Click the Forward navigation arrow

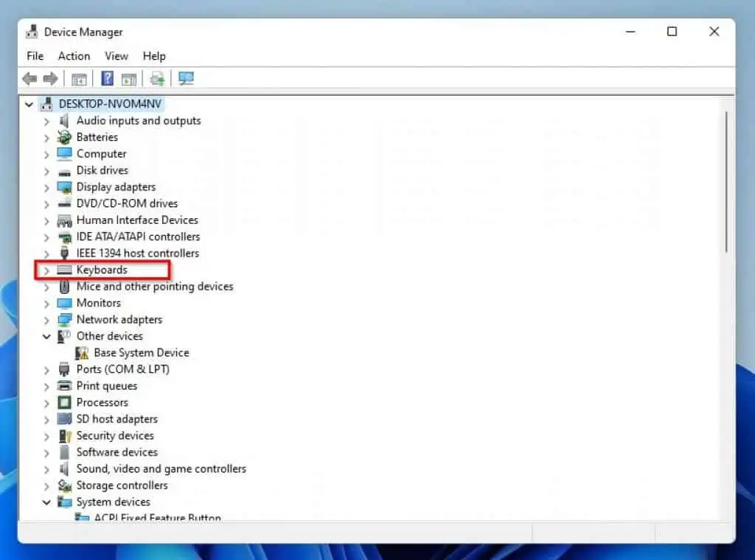(50, 78)
